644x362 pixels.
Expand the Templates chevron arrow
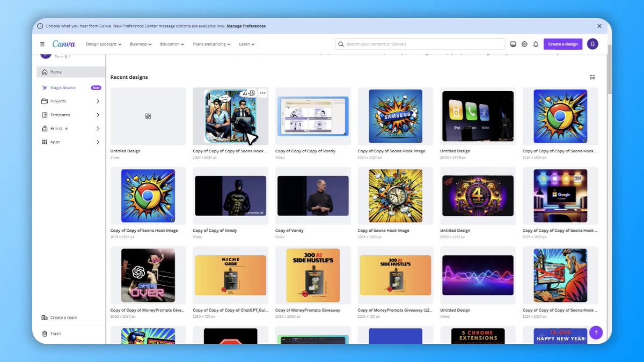point(98,115)
